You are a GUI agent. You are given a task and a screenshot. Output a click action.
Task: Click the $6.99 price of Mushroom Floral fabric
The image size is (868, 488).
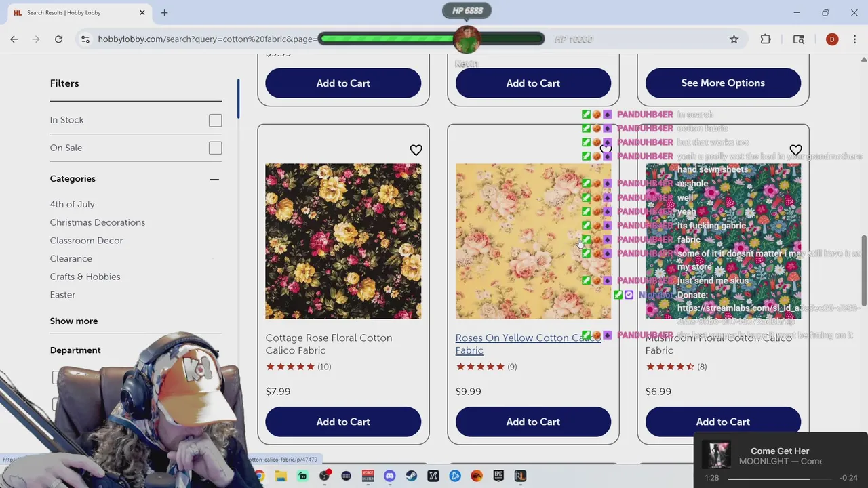coord(658,391)
